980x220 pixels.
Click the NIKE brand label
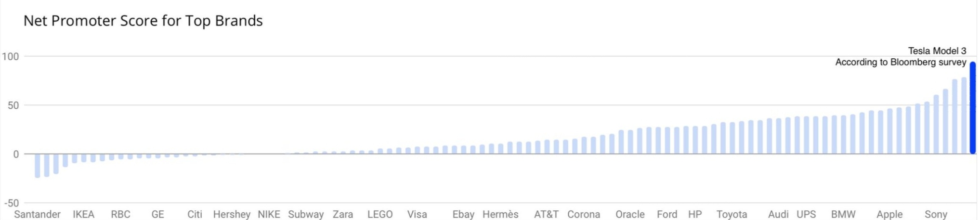pos(269,214)
